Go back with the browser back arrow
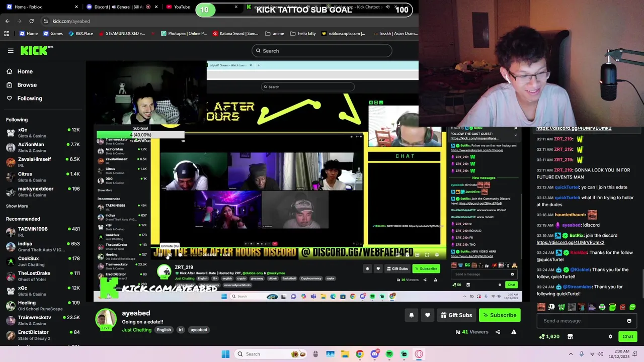The width and height of the screenshot is (644, 362). click(7, 21)
